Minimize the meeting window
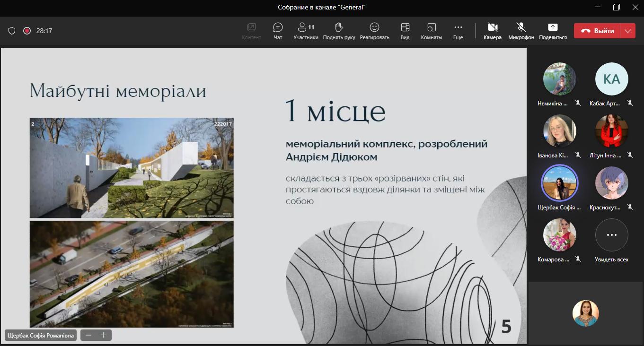 599,7
